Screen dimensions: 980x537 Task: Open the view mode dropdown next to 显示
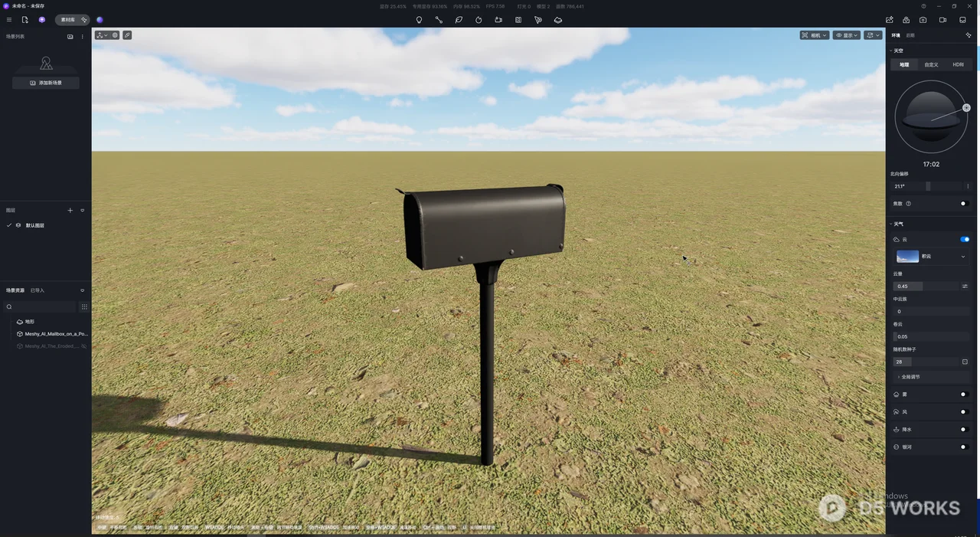873,35
